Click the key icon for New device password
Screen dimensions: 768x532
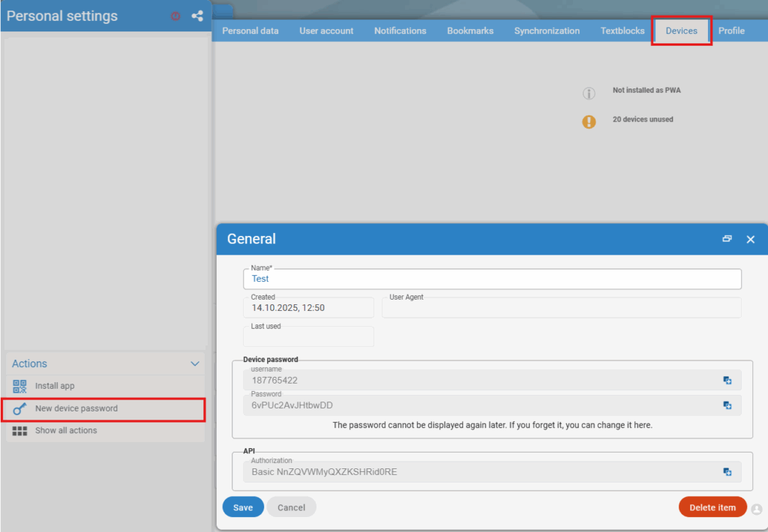(x=20, y=409)
